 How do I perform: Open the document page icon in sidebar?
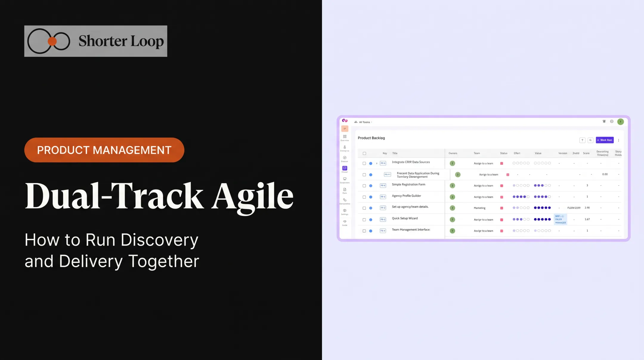pos(345,190)
